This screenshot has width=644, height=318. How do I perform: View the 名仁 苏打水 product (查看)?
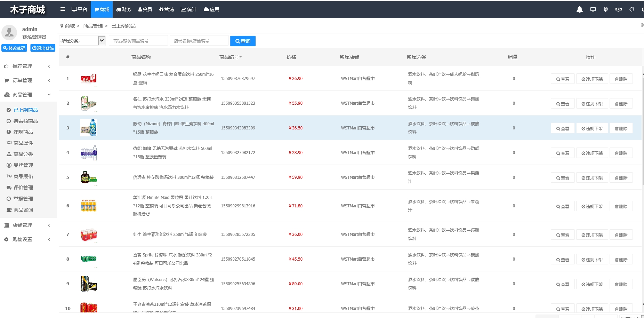coord(563,104)
